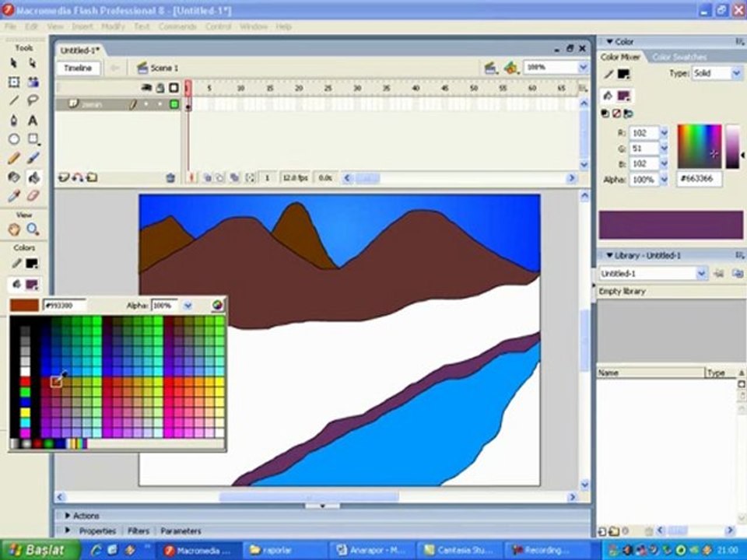
Task: Click the Name column header in Library
Action: [651, 373]
